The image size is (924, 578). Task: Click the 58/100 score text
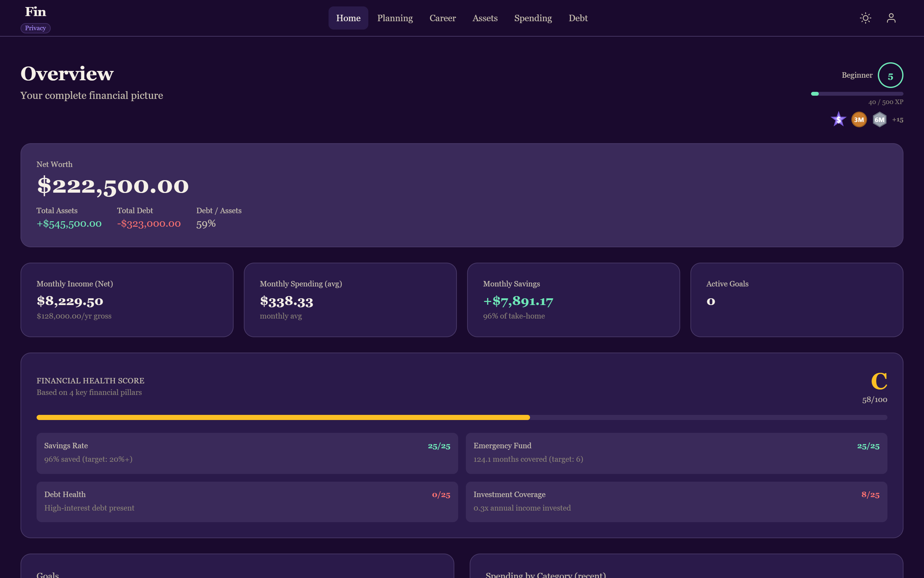coord(875,399)
